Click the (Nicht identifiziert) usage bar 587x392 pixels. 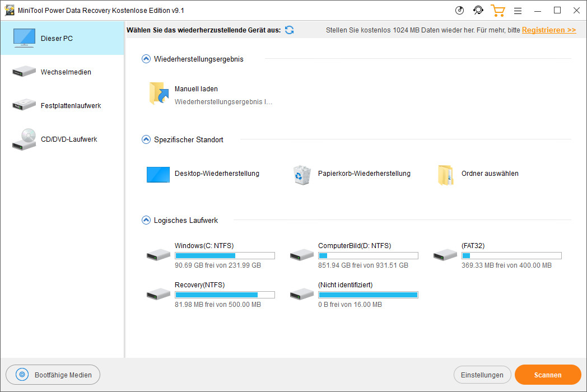[x=368, y=295]
